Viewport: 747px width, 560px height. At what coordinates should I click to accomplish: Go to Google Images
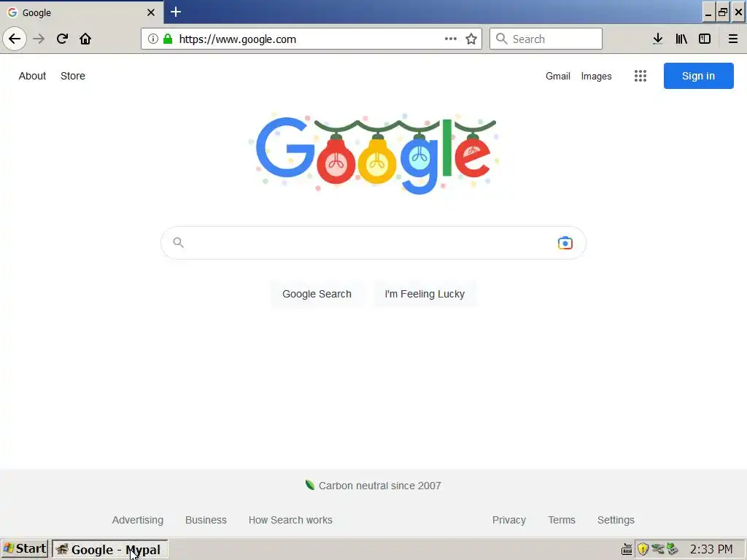click(x=597, y=76)
